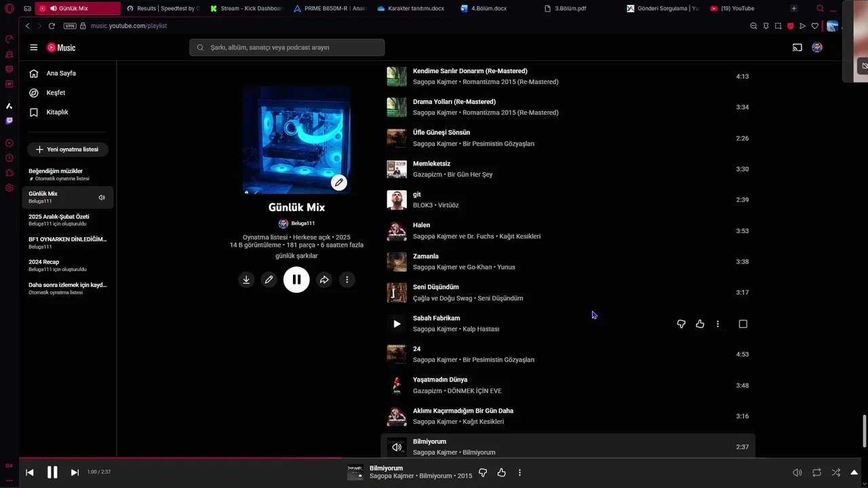
Task: Check the Sabah Fabrikam selection checkbox
Action: 743,324
